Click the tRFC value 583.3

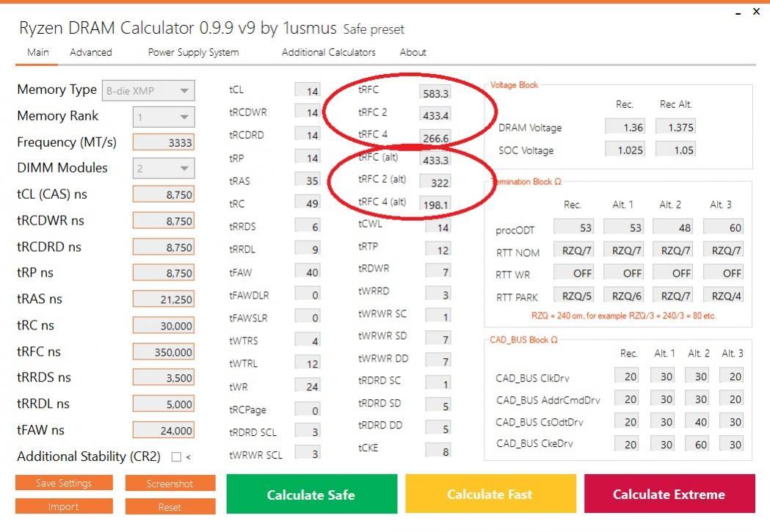point(435,92)
